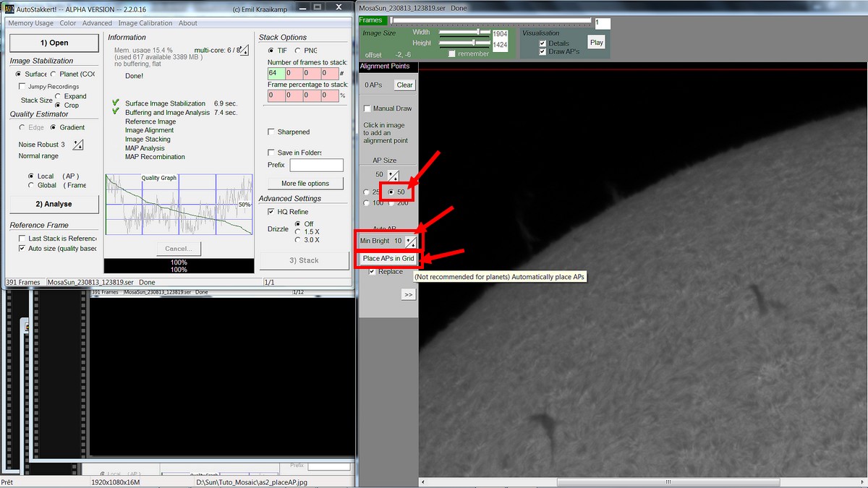Select Drizzle Off option

pyautogui.click(x=304, y=223)
